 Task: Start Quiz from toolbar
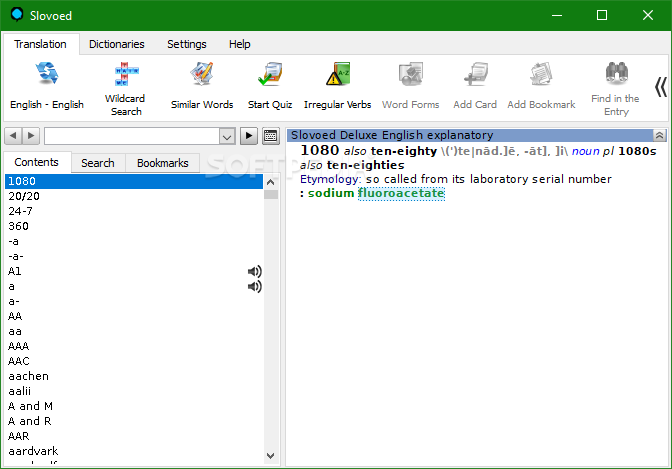pyautogui.click(x=270, y=86)
